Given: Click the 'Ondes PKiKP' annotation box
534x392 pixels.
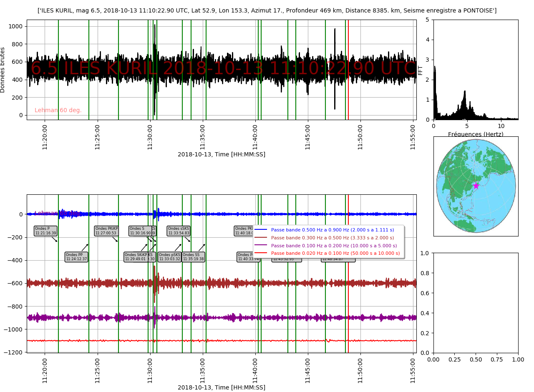Looking at the screenshot, I should pos(106,231).
